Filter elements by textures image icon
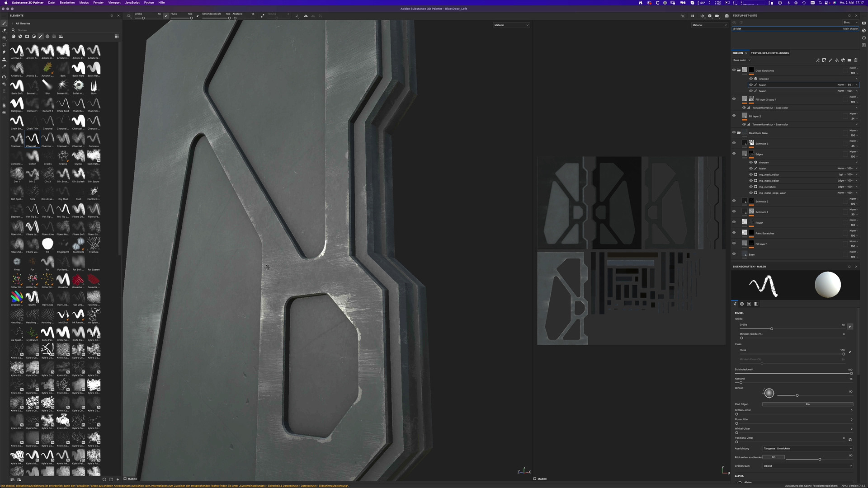Screen dimensions: 868x488 tap(61, 37)
